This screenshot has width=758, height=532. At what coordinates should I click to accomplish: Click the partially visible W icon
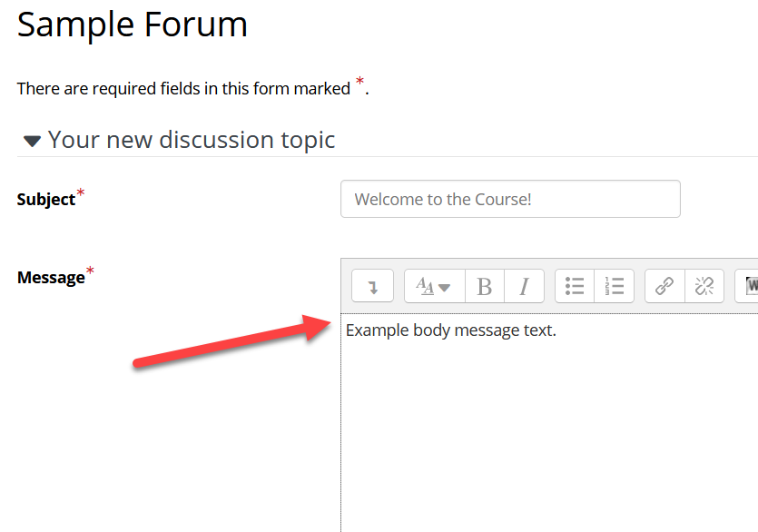[749, 286]
